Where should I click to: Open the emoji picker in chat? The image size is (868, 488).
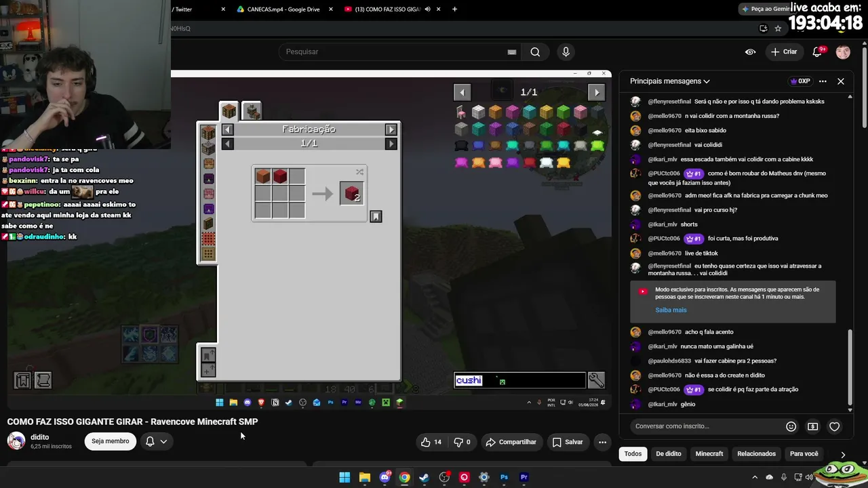791,426
